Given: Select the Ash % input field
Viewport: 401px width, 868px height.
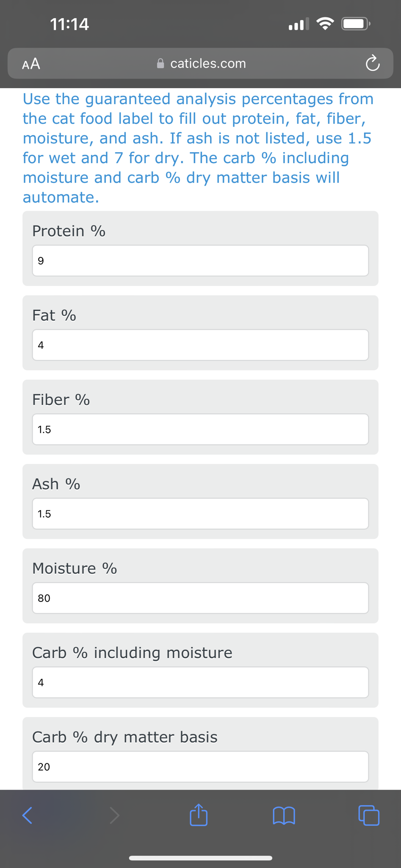Looking at the screenshot, I should pos(200,514).
